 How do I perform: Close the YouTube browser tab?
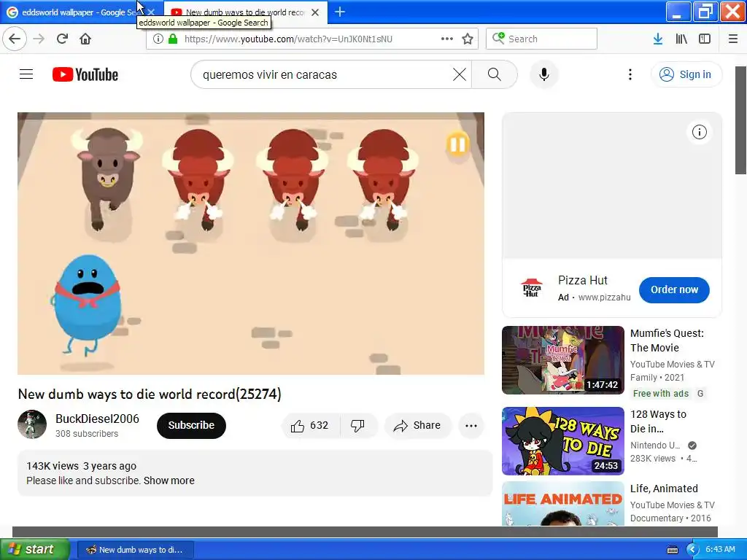tap(315, 12)
